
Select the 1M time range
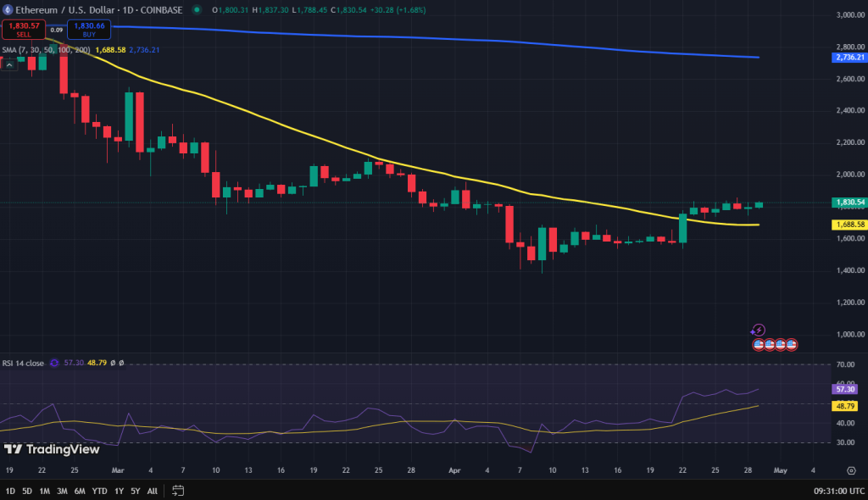point(44,491)
